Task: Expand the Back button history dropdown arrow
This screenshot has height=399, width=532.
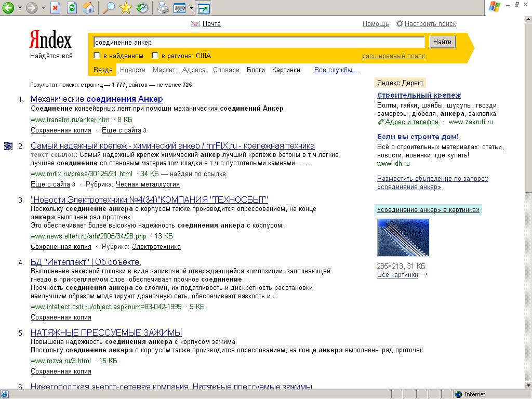Action: coord(20,8)
